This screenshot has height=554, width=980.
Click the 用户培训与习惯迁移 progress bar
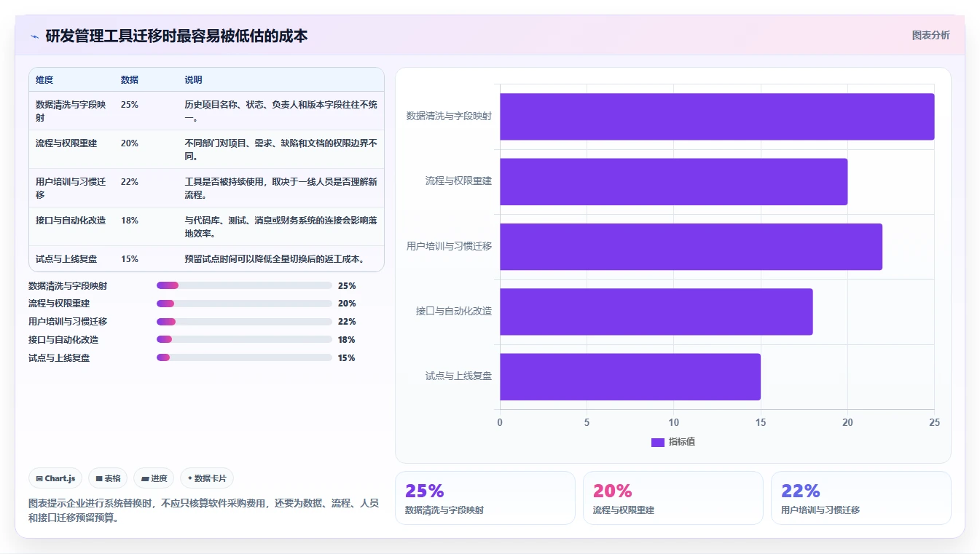click(244, 322)
